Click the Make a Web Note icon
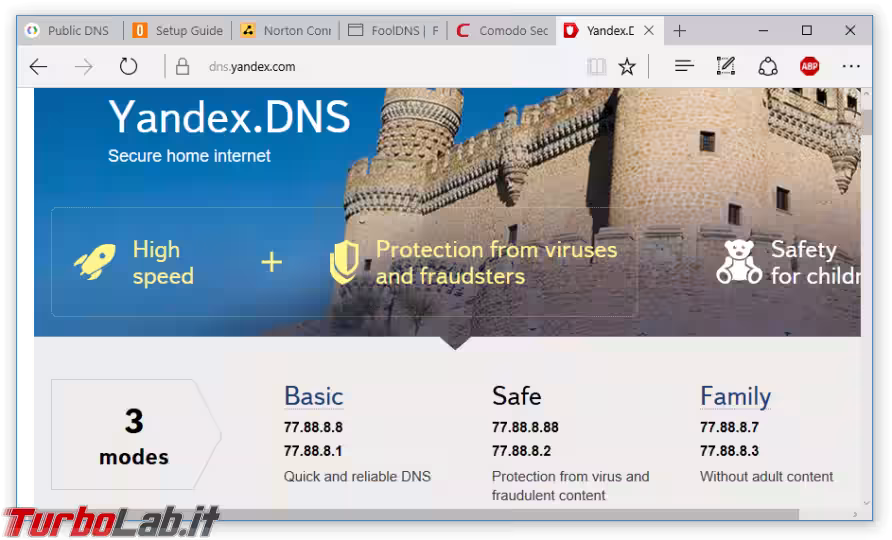The image size is (892, 540). pyautogui.click(x=725, y=66)
